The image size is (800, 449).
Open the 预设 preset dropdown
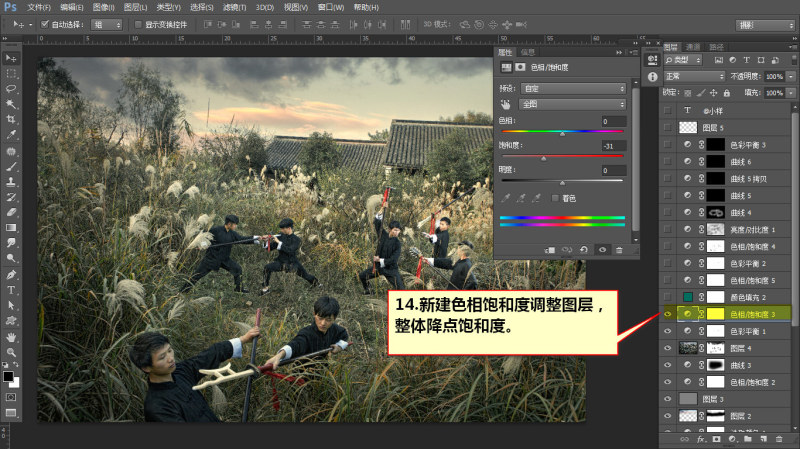pos(573,89)
